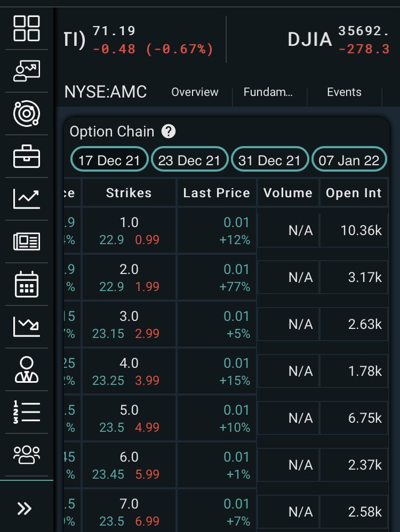The height and width of the screenshot is (532, 400).
Task: Select the 07 Jan 22 expiry
Action: (349, 159)
